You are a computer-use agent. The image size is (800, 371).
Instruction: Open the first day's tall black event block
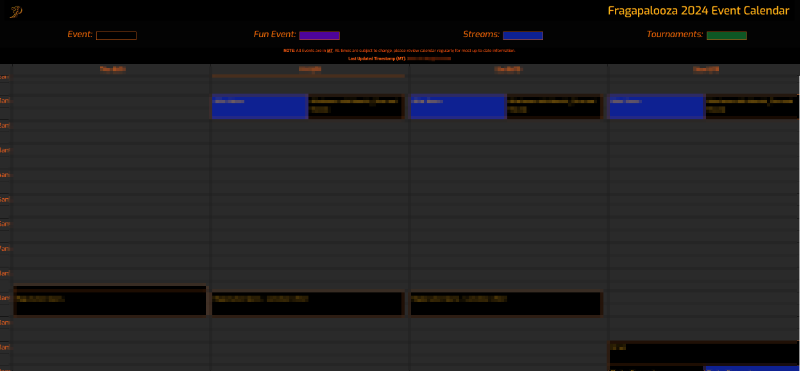pyautogui.click(x=110, y=301)
